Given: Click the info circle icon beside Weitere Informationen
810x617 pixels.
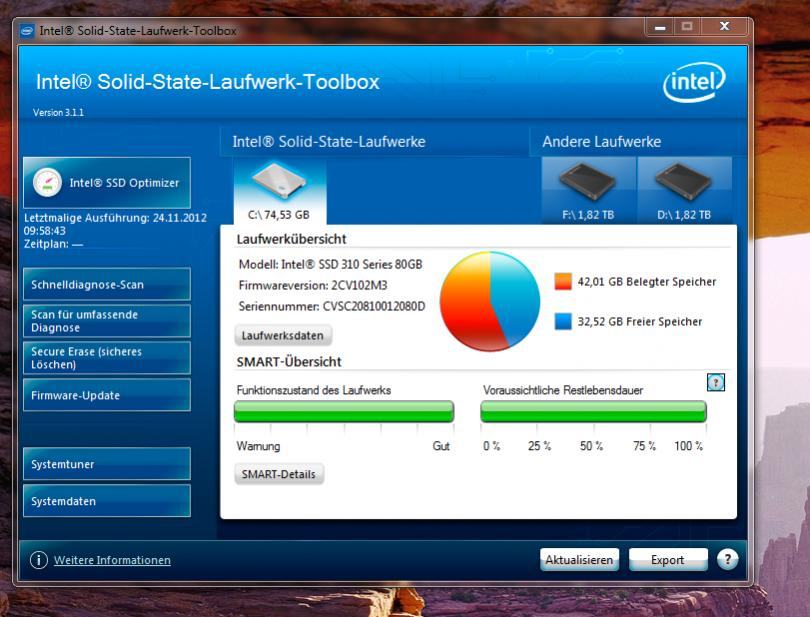Looking at the screenshot, I should [39, 560].
